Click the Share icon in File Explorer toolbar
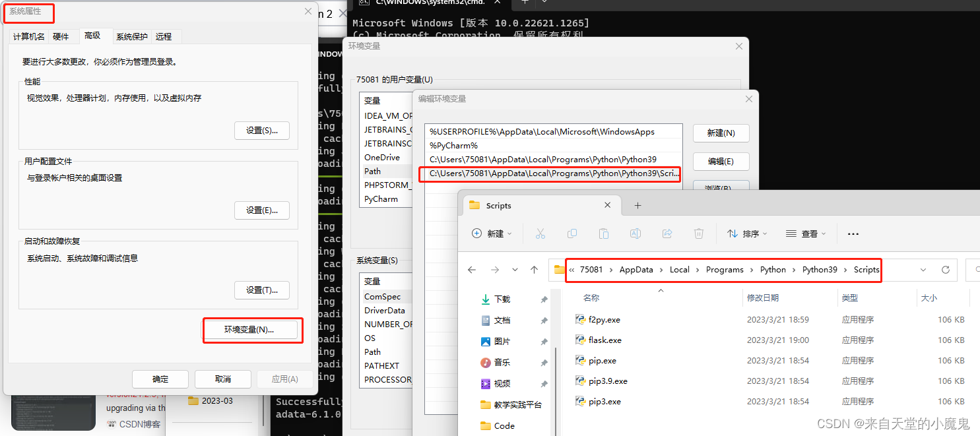Image resolution: width=980 pixels, height=436 pixels. pos(667,233)
